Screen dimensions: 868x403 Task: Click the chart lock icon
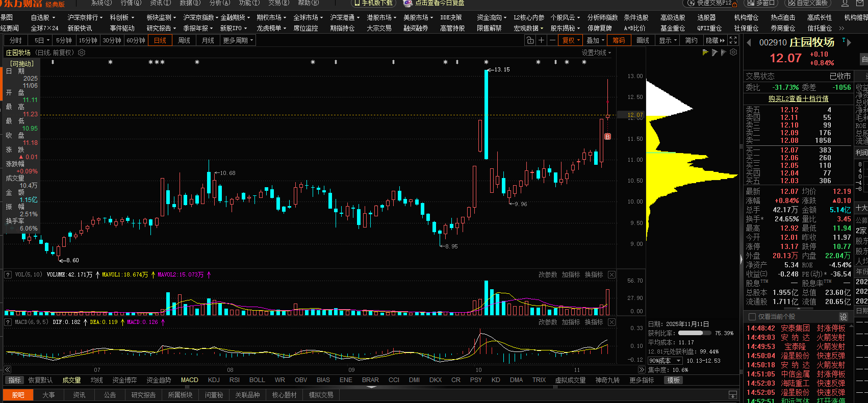[x=530, y=40]
